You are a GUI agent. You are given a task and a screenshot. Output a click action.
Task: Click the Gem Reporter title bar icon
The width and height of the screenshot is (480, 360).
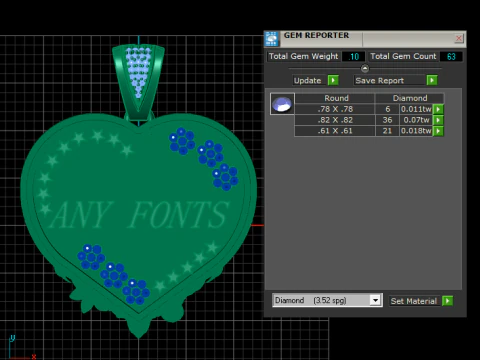272,39
